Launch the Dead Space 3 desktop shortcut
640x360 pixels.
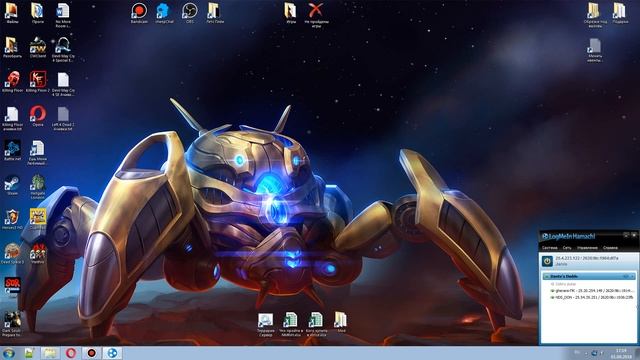(x=12, y=253)
